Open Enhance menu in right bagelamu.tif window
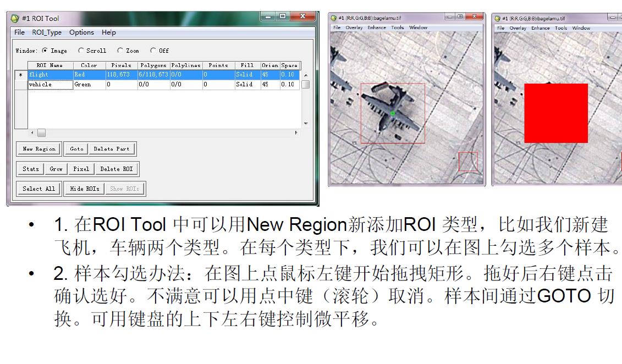 click(x=541, y=28)
